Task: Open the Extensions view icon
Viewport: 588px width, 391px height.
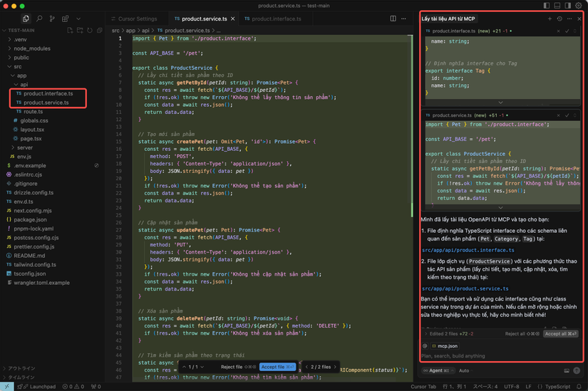Action: tap(66, 19)
